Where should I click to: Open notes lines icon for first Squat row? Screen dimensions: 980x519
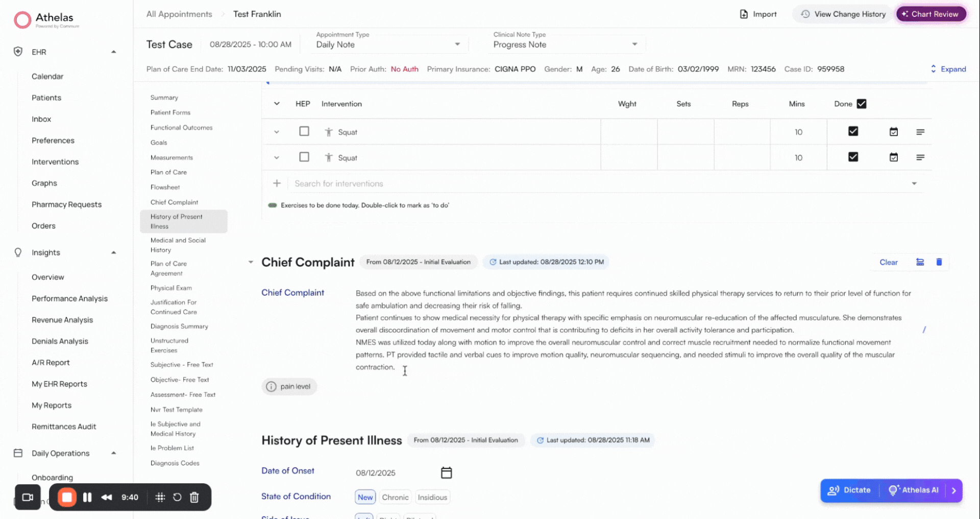pos(920,132)
